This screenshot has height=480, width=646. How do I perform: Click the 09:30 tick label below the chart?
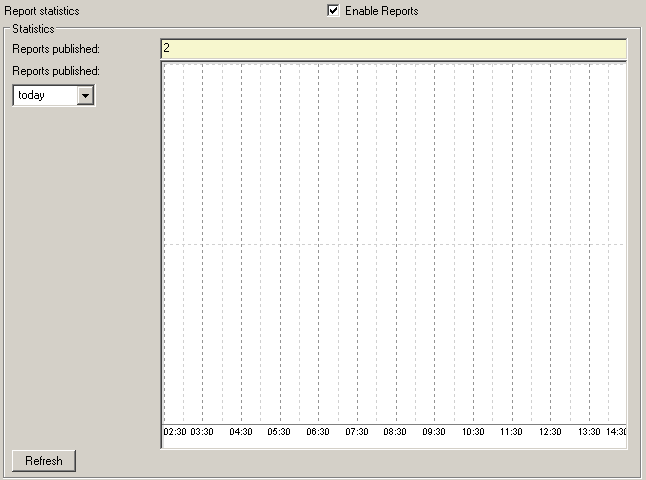pos(434,432)
